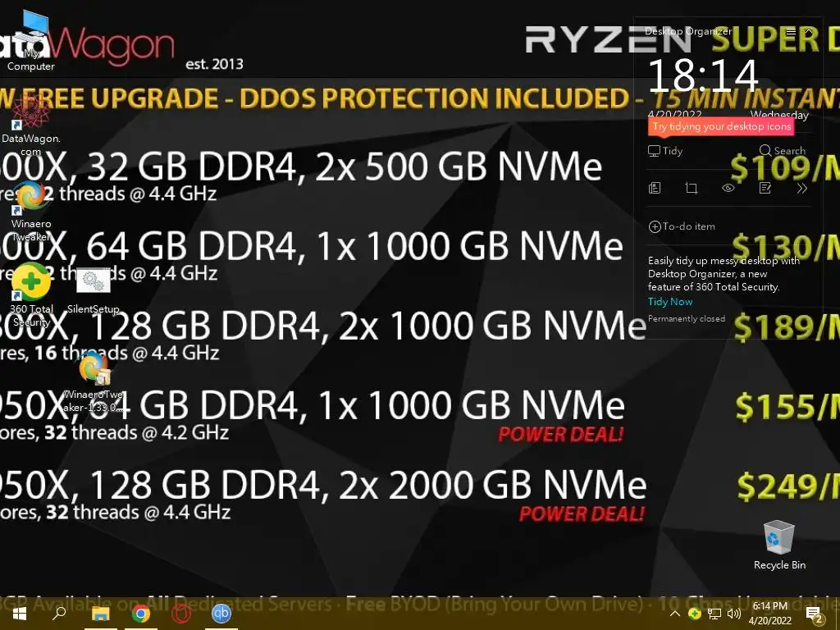Open the Action Center notifications
Screen dimensions: 840x630
pyautogui.click(x=815, y=614)
